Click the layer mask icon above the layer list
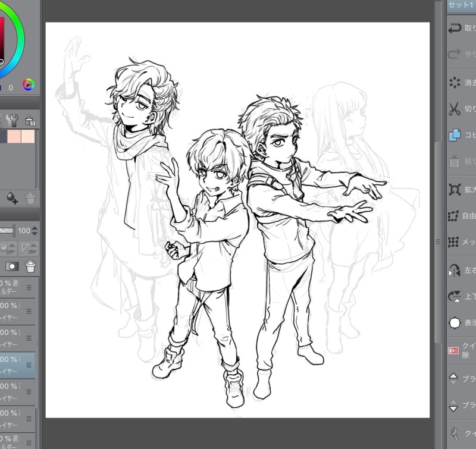Viewport: 476px width, 449px height. coord(12,266)
